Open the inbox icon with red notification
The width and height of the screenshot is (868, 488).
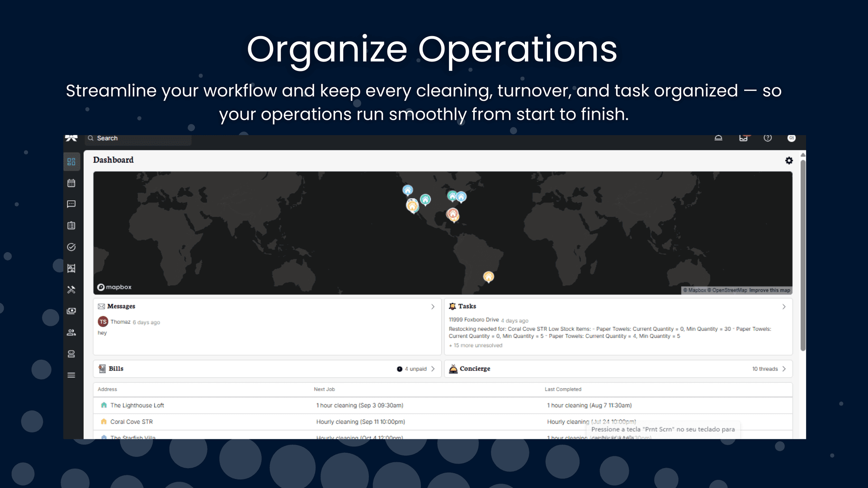click(743, 139)
